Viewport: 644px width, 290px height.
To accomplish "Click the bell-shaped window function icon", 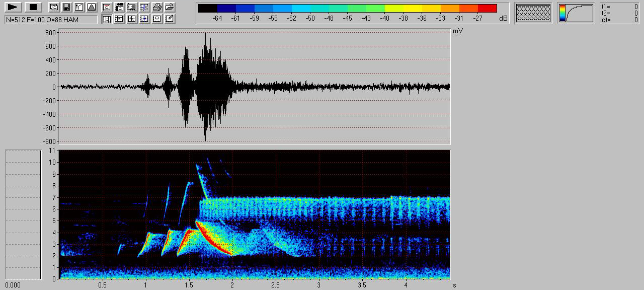I will pyautogui.click(x=91, y=7).
